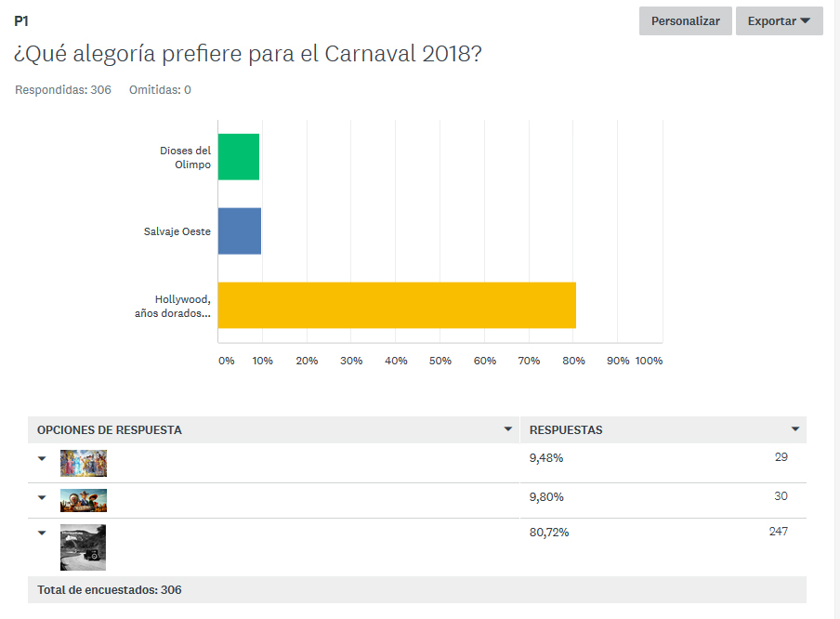Viewport: 840px width, 619px height.
Task: Open the black-and-white Hollywood thumbnail
Action: pos(83,547)
